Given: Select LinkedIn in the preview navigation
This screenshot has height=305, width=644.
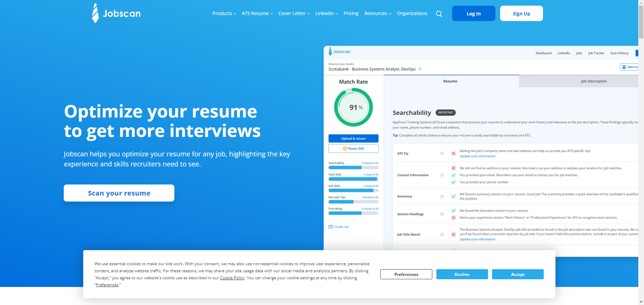Looking at the screenshot, I should [563, 53].
